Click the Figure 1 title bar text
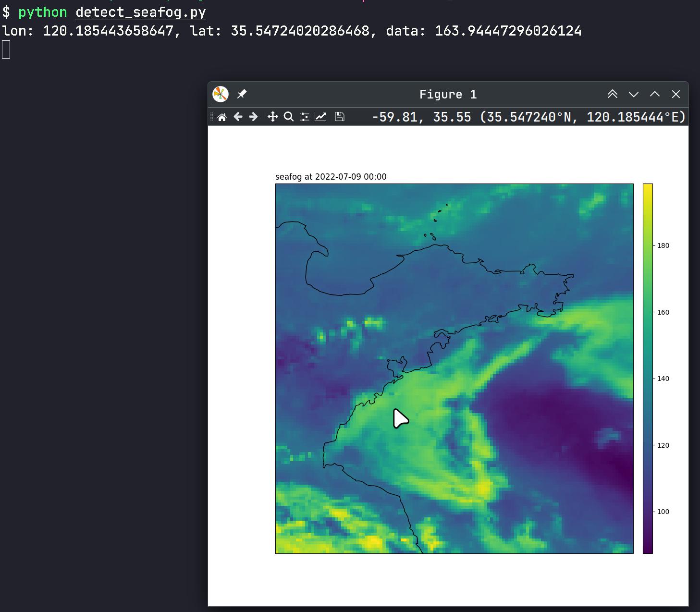The image size is (700, 612). click(x=448, y=95)
